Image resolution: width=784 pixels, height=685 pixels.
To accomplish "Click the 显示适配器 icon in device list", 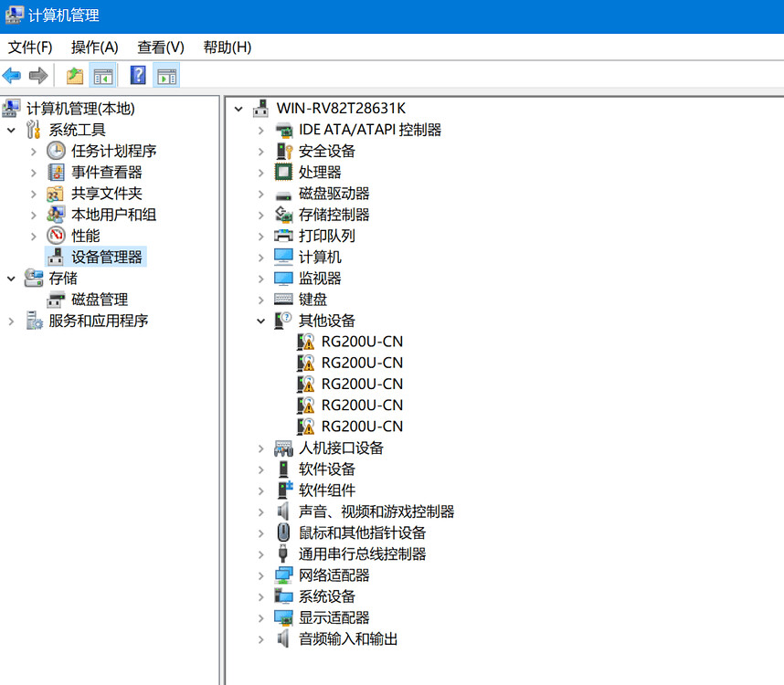I will (283, 618).
